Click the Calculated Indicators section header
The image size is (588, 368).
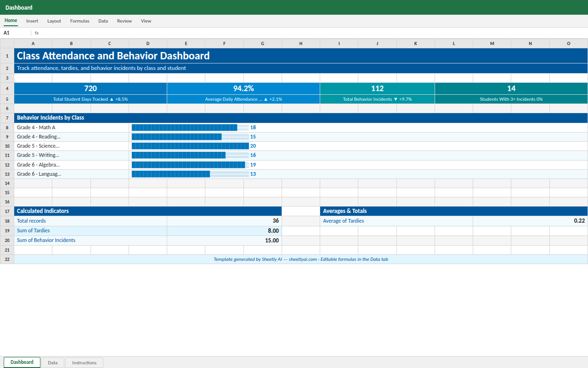pyautogui.click(x=148, y=211)
